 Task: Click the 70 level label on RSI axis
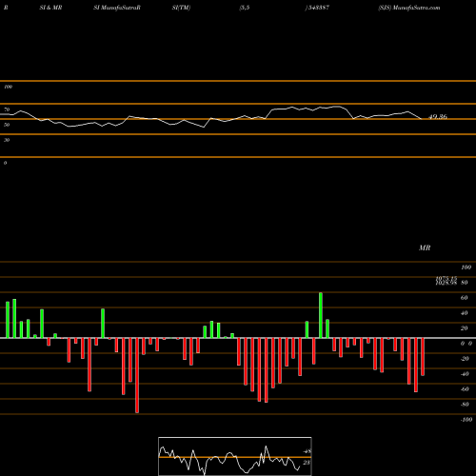7,109
